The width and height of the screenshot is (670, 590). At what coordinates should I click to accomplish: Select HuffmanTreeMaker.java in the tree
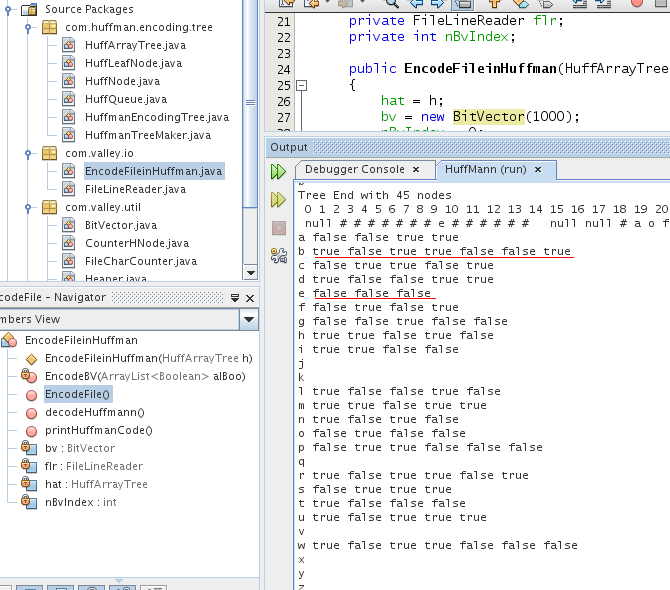pyautogui.click(x=148, y=135)
